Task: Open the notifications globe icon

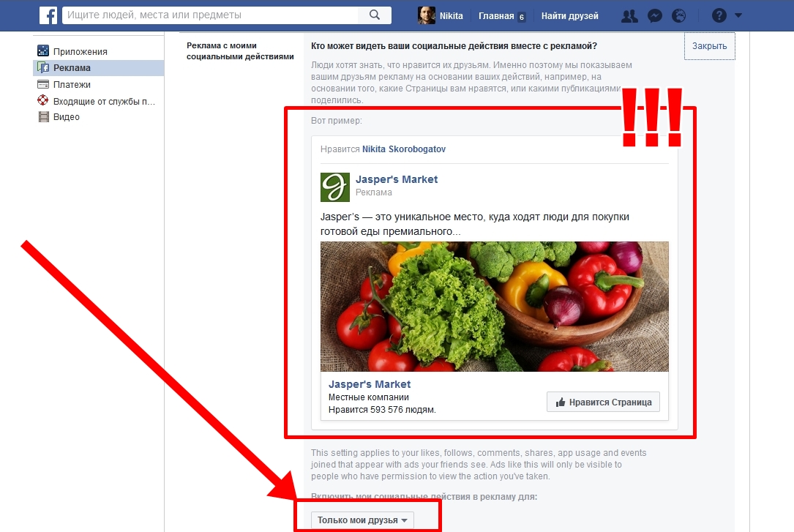Action: [x=678, y=15]
